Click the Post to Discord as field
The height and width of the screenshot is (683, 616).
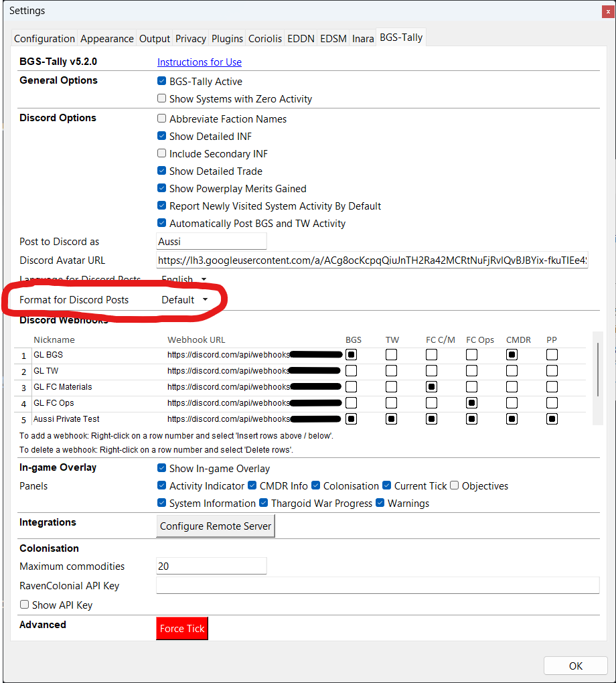(212, 241)
